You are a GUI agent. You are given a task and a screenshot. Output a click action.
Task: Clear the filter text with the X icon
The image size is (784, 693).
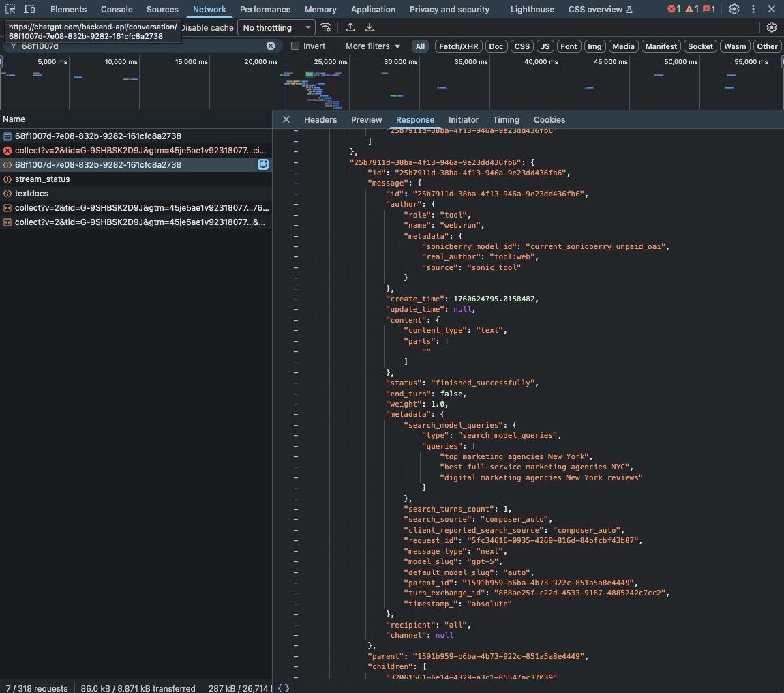pyautogui.click(x=271, y=46)
